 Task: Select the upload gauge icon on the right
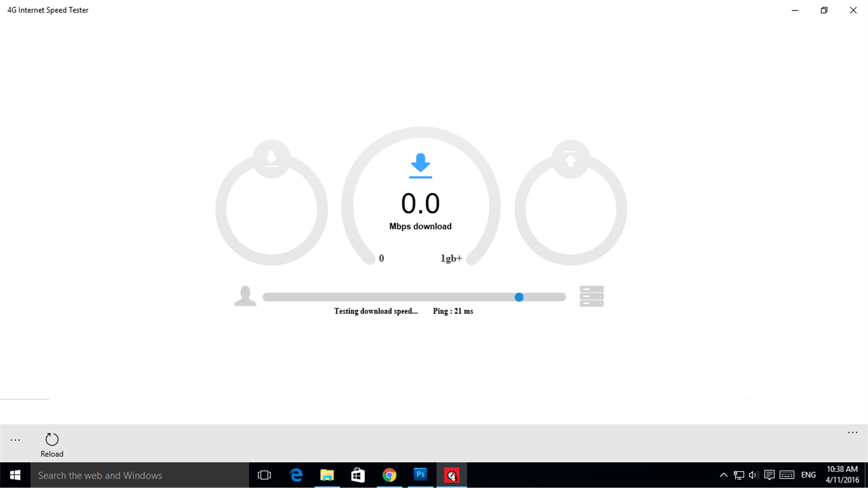tap(570, 159)
